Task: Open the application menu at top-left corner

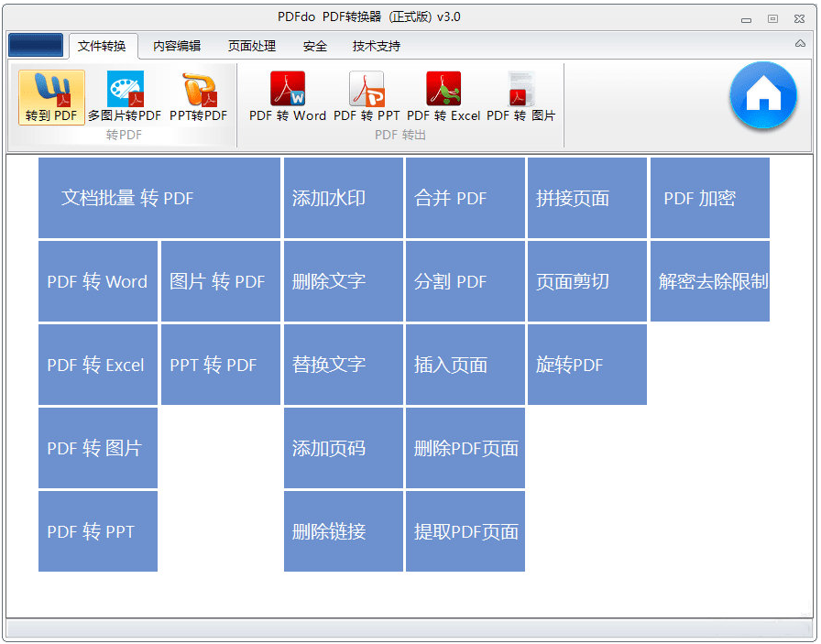Action: point(35,43)
